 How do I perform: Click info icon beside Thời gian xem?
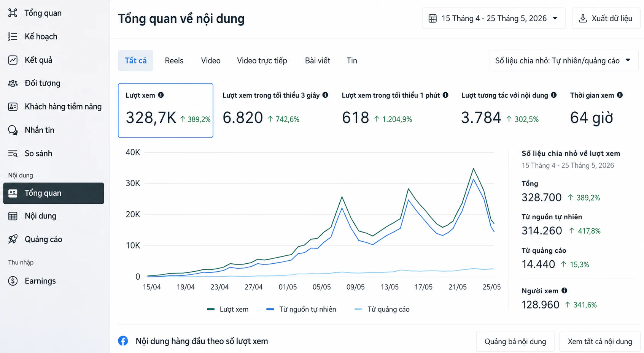pos(620,95)
